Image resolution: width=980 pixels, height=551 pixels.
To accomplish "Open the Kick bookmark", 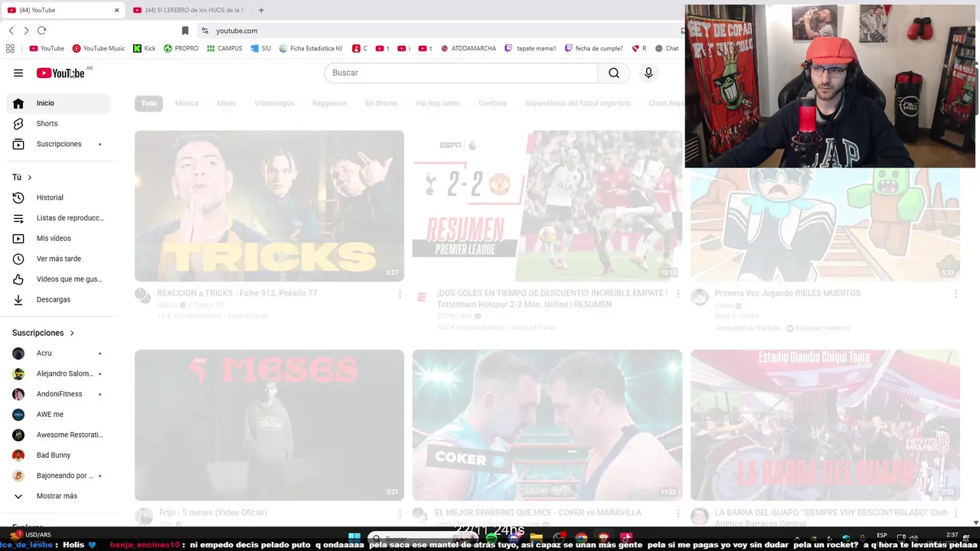I will pos(144,48).
